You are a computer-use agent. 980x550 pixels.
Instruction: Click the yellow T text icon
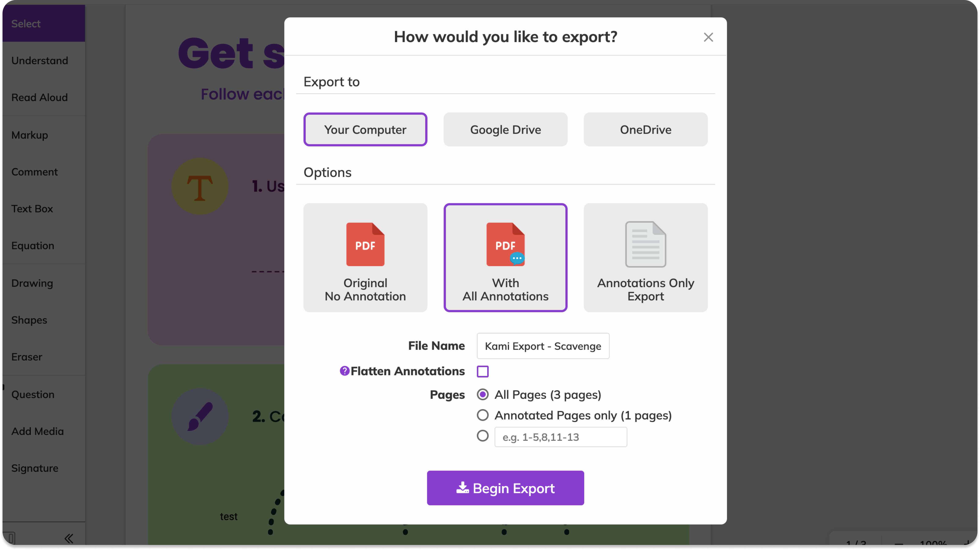point(200,187)
